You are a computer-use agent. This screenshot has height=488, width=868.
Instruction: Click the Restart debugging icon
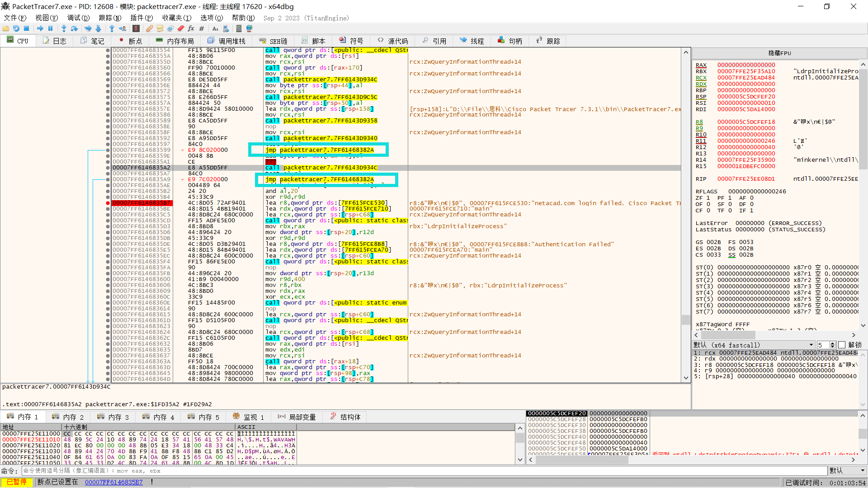click(x=16, y=28)
